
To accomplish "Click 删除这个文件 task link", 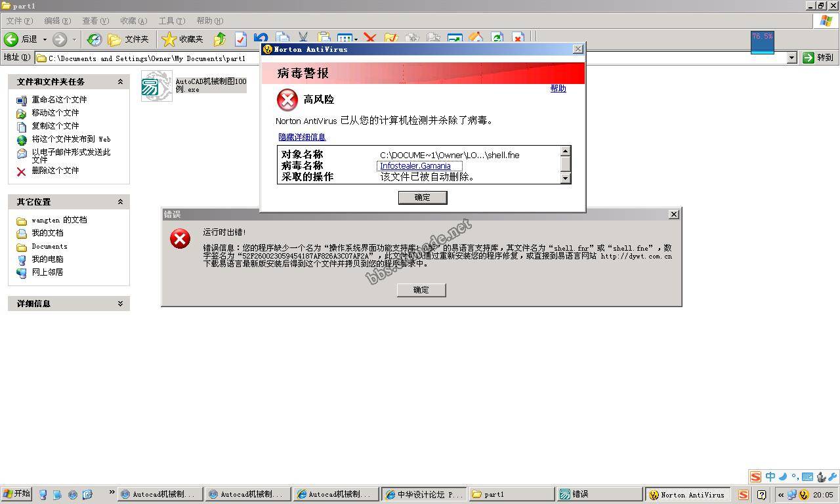I will [55, 171].
